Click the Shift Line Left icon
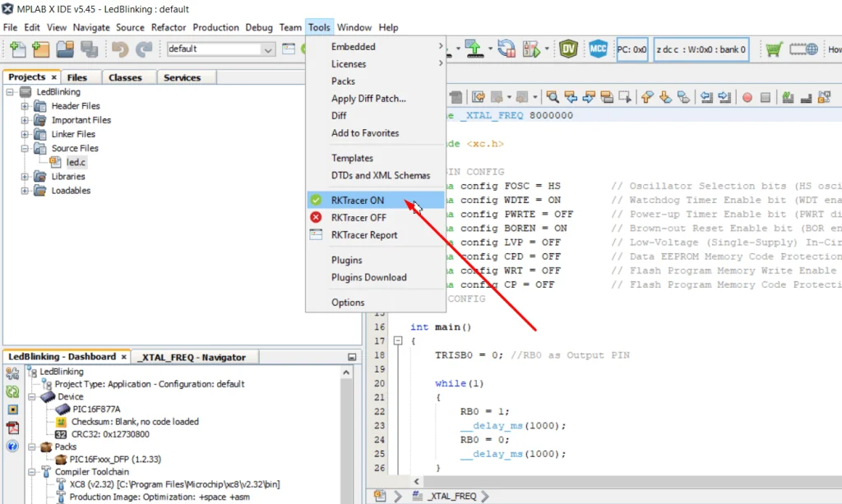 (706, 97)
